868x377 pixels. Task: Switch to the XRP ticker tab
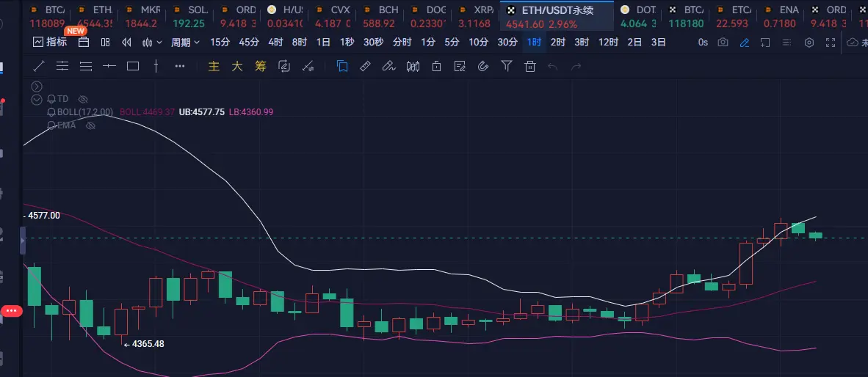click(x=477, y=17)
